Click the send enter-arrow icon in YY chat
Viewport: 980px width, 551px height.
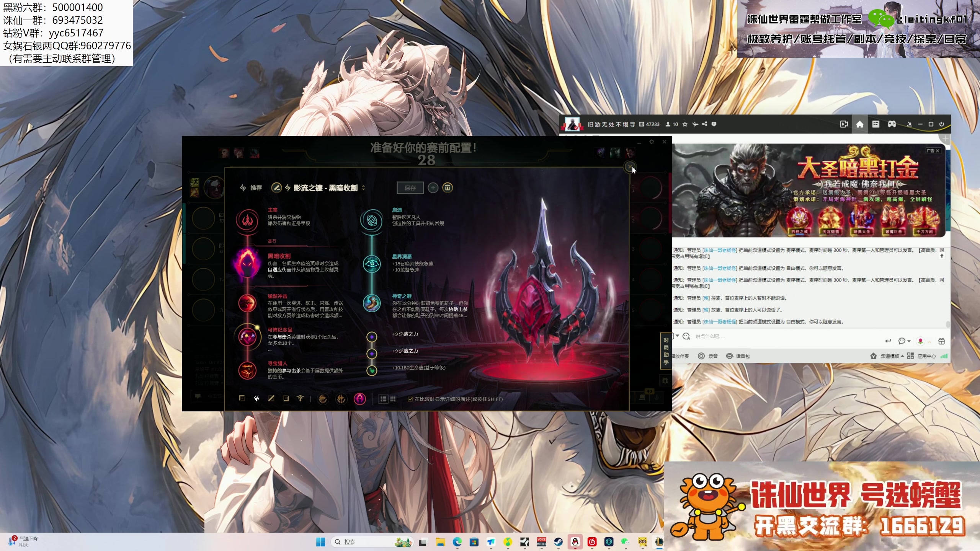coord(888,341)
